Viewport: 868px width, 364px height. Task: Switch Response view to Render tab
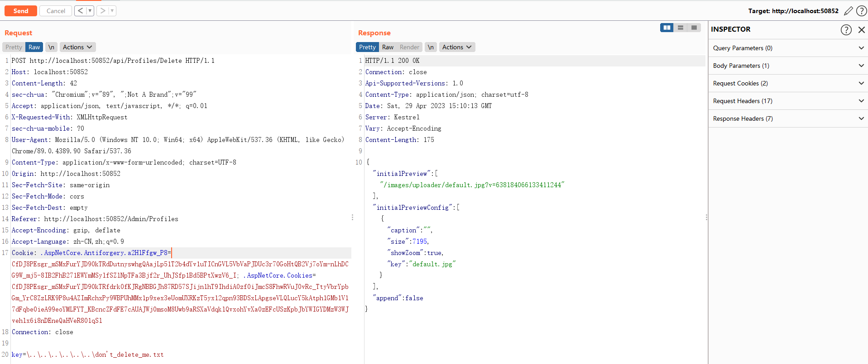point(409,47)
